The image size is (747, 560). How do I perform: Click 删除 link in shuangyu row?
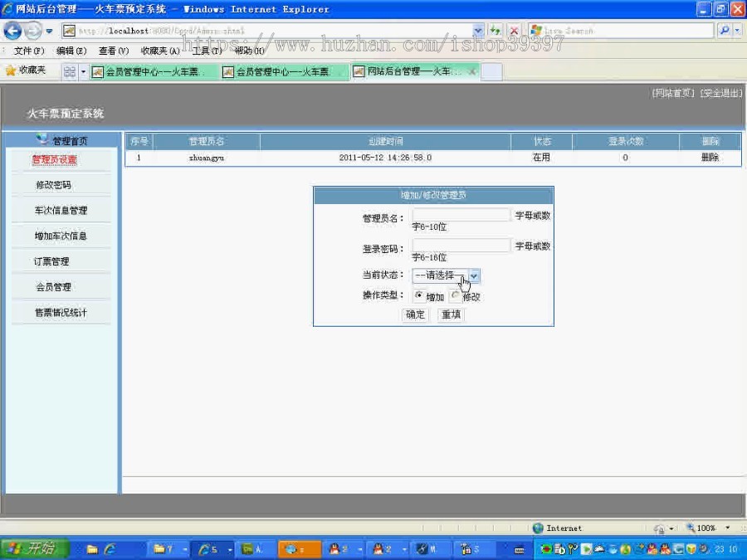[x=710, y=157]
